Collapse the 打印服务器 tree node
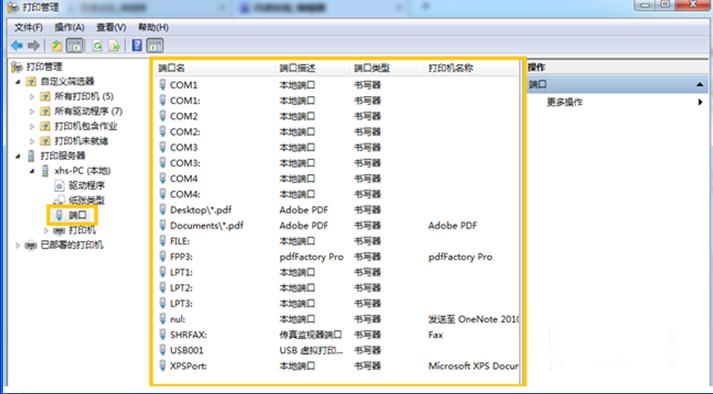Viewport: 713px width, 394px height. point(18,156)
